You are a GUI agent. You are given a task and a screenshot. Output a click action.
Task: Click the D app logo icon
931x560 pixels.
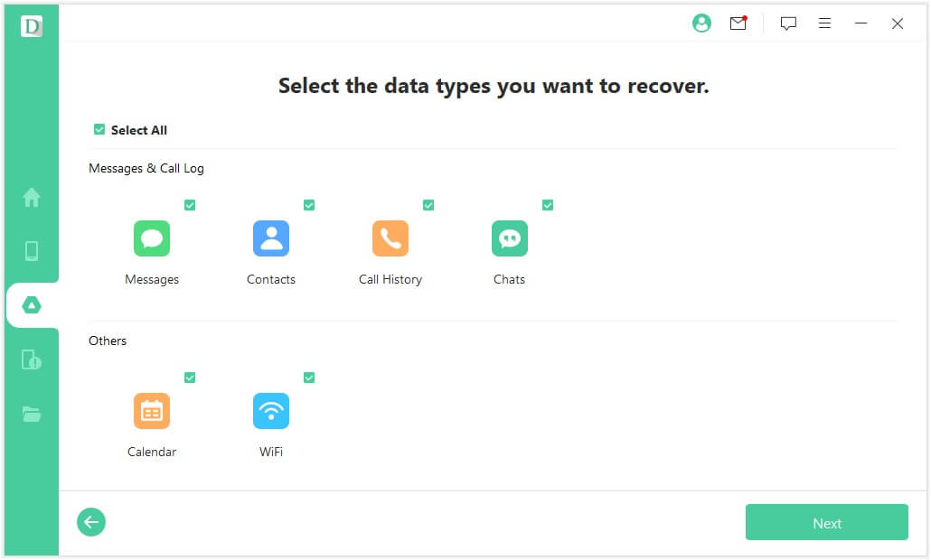[x=32, y=26]
